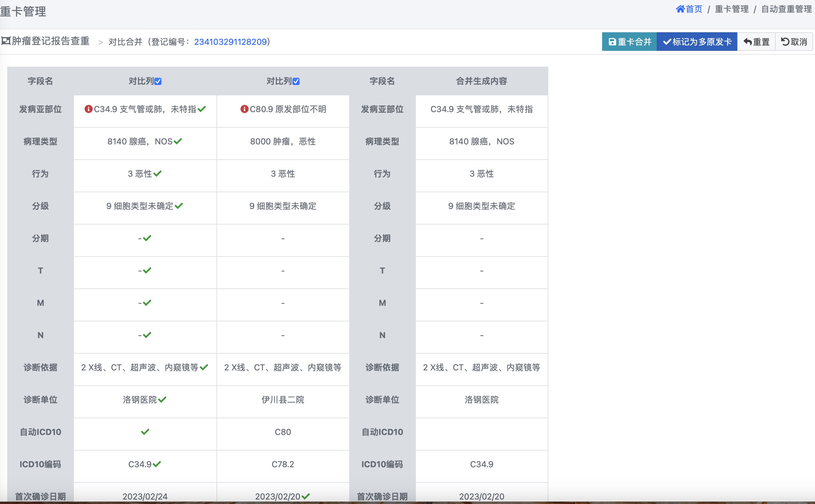Viewport: 815px width, 504px height.
Task: Select 伊川县二院 diagnosis unit cell
Action: [283, 400]
